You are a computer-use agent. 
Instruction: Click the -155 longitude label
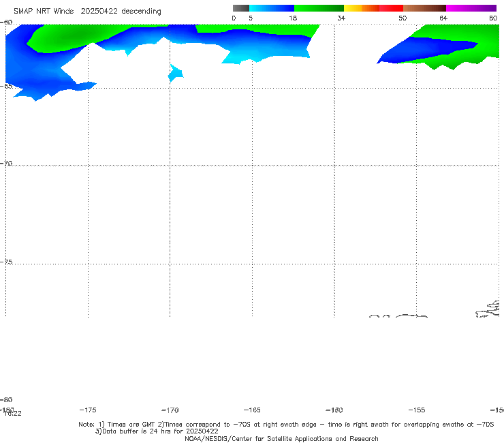tap(417, 410)
